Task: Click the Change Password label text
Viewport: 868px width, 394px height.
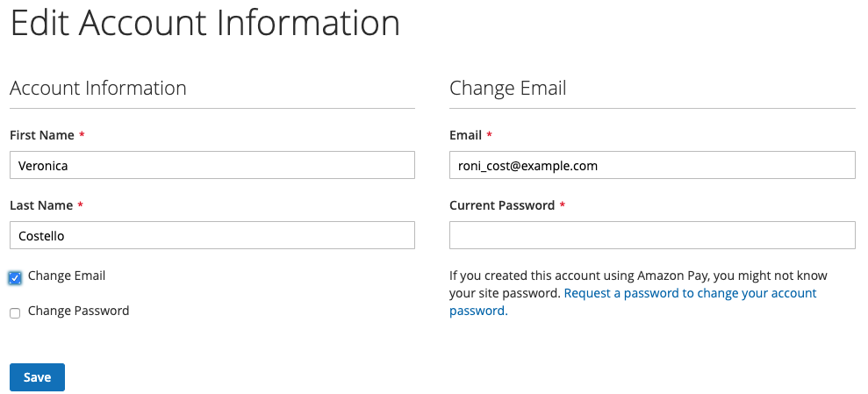Action: pos(78,311)
